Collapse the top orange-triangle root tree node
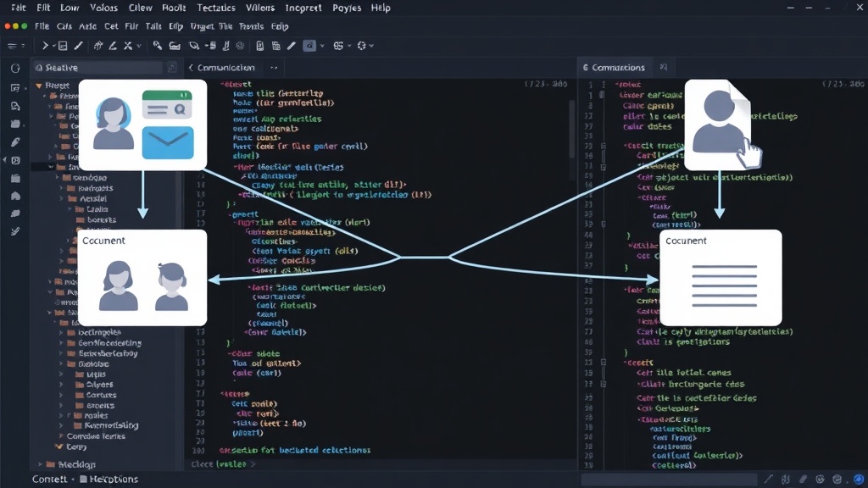 pyautogui.click(x=39, y=86)
